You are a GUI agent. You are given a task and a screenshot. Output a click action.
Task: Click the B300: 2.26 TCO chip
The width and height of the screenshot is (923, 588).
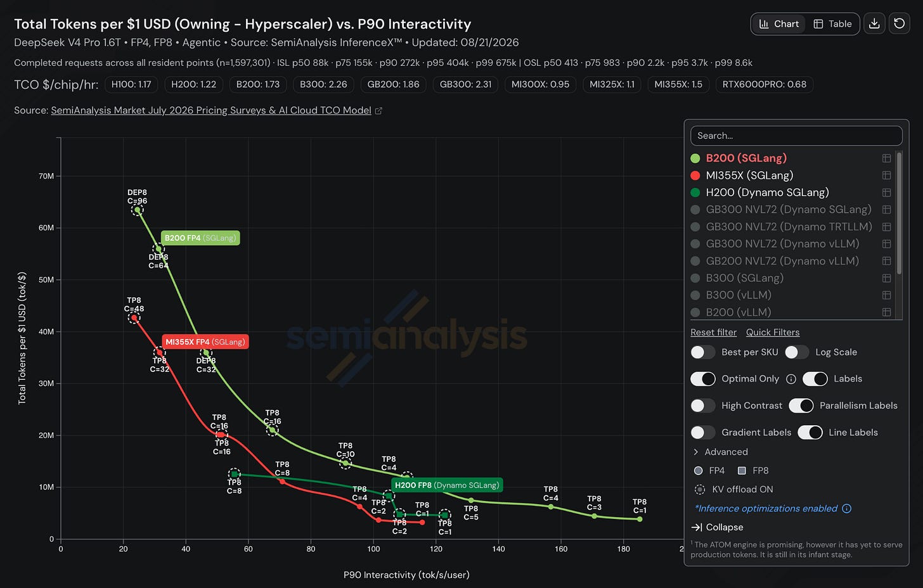[323, 84]
